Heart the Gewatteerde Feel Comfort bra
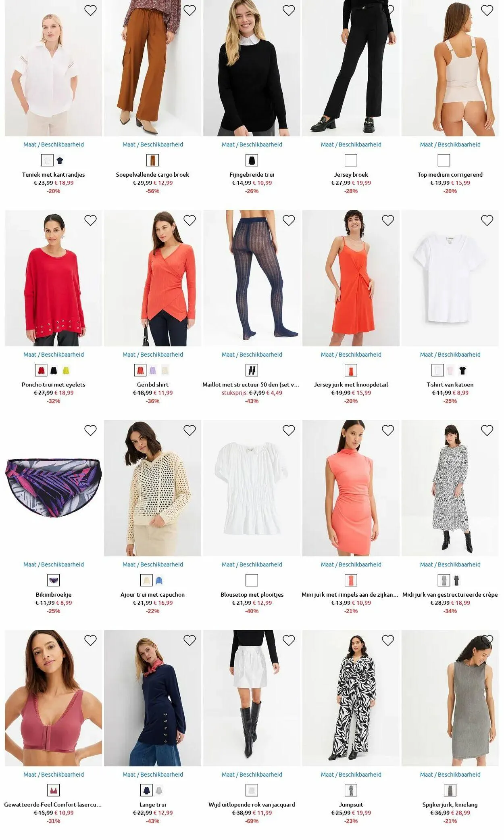The height and width of the screenshot is (840, 504). click(90, 640)
